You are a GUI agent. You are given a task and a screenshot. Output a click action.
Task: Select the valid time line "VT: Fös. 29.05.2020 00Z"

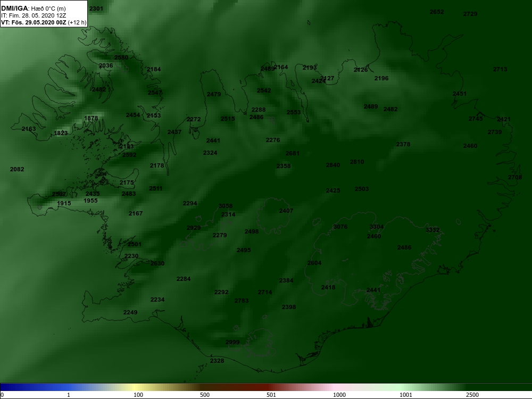[34, 23]
